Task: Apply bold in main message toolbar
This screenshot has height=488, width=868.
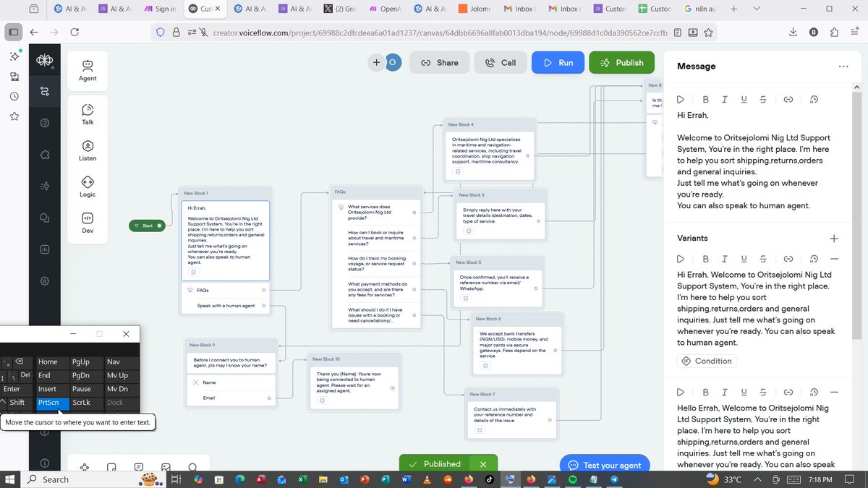Action: coord(705,99)
